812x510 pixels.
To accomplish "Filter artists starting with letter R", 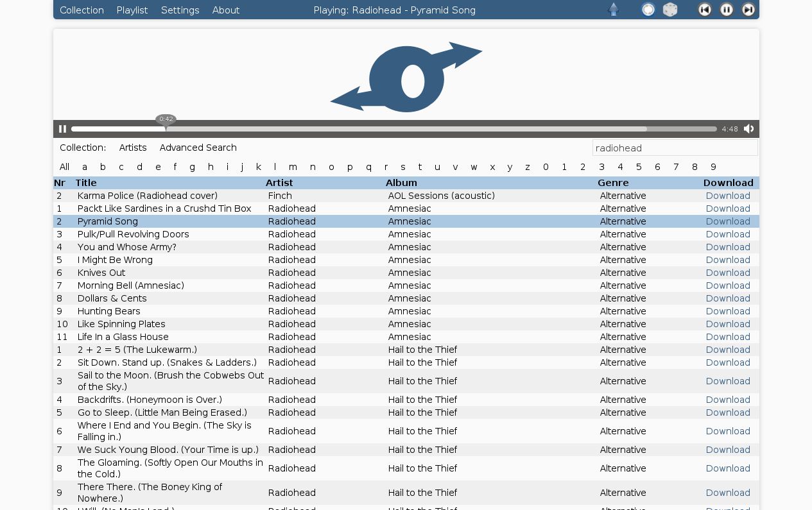I will pos(386,167).
